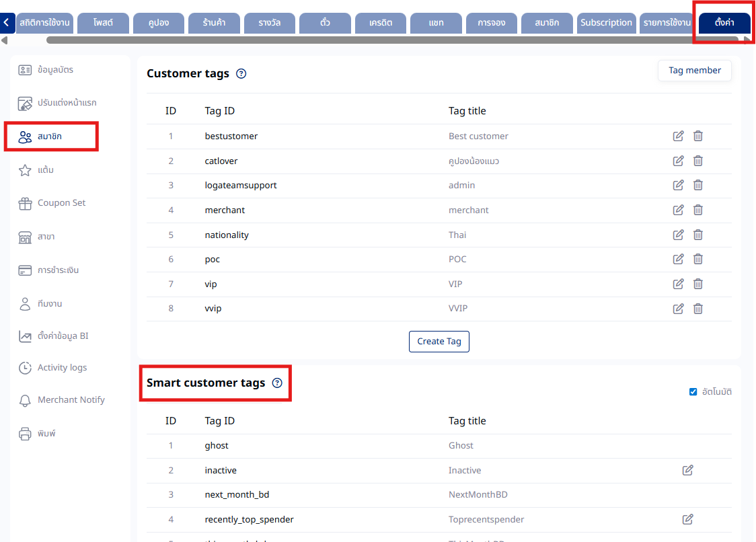Viewport: 756px width, 542px height.
Task: Open Merchant Notify from the sidebar
Action: click(x=71, y=400)
